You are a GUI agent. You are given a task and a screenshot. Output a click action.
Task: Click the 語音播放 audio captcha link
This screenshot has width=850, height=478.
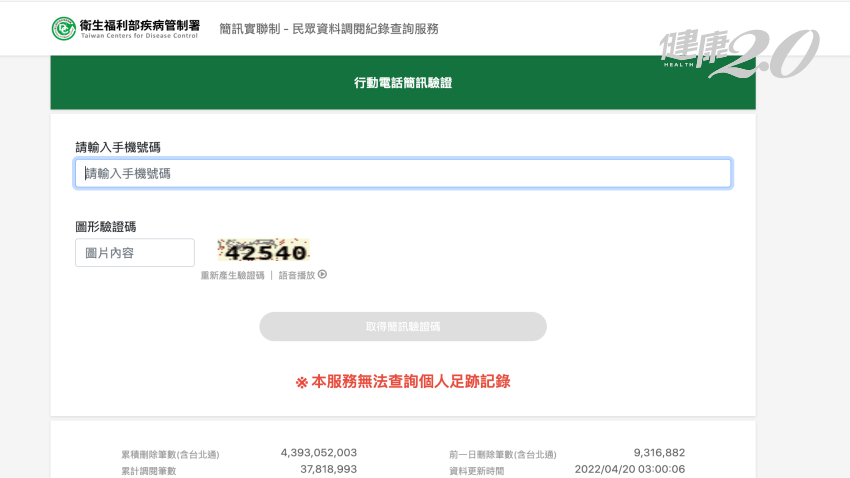point(297,275)
